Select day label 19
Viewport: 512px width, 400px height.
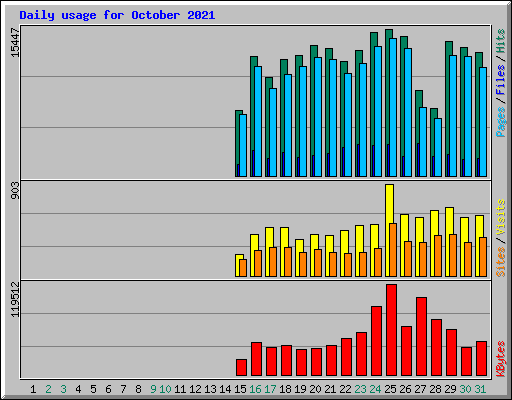tap(300, 389)
